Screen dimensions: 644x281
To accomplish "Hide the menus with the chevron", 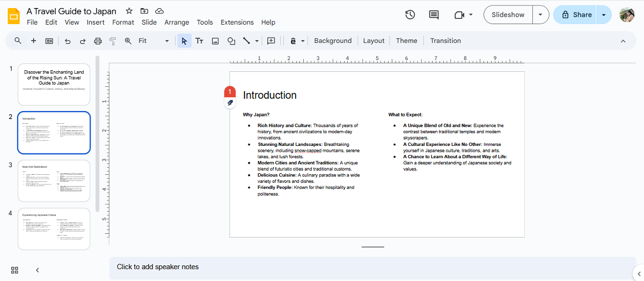I will [x=623, y=41].
